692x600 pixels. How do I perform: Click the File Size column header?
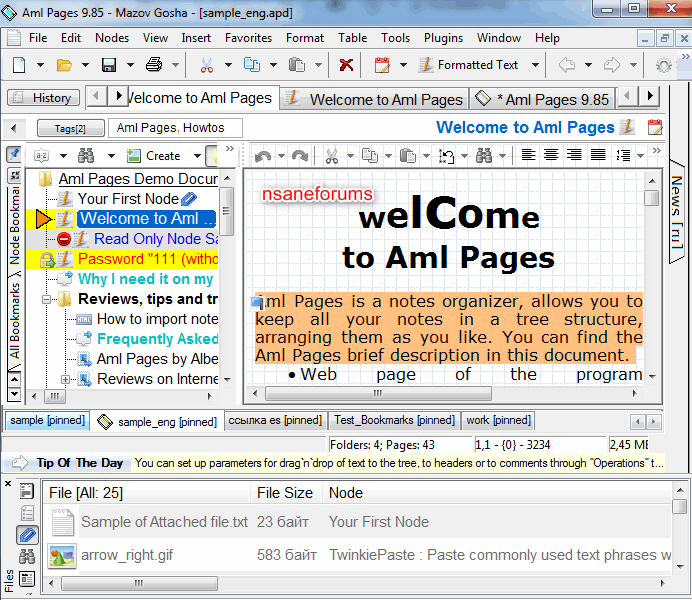(x=285, y=493)
